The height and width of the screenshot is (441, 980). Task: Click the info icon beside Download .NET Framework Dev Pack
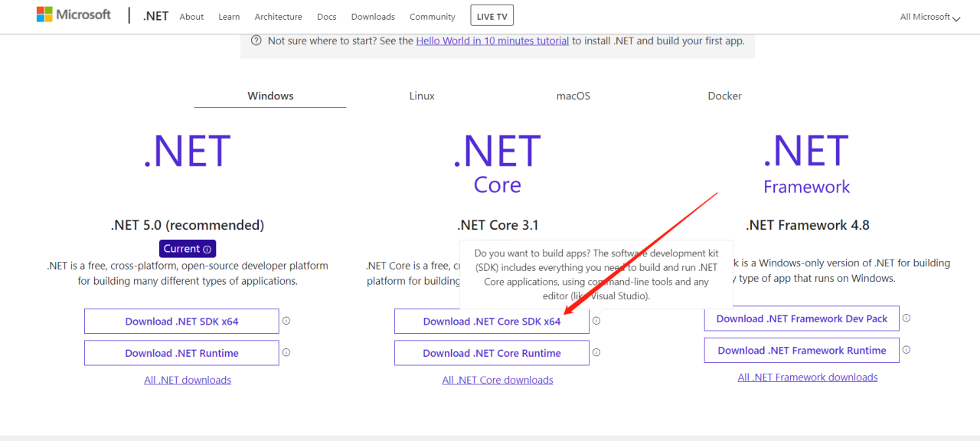point(906,317)
